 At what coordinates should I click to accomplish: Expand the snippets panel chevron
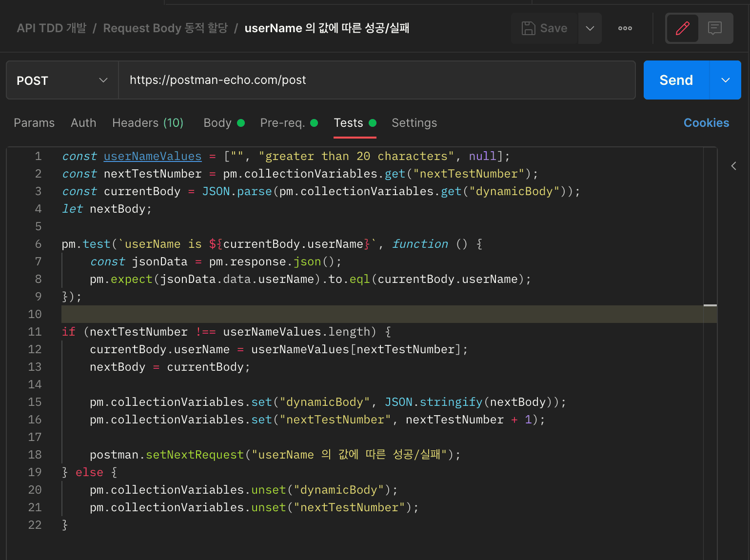point(733,166)
